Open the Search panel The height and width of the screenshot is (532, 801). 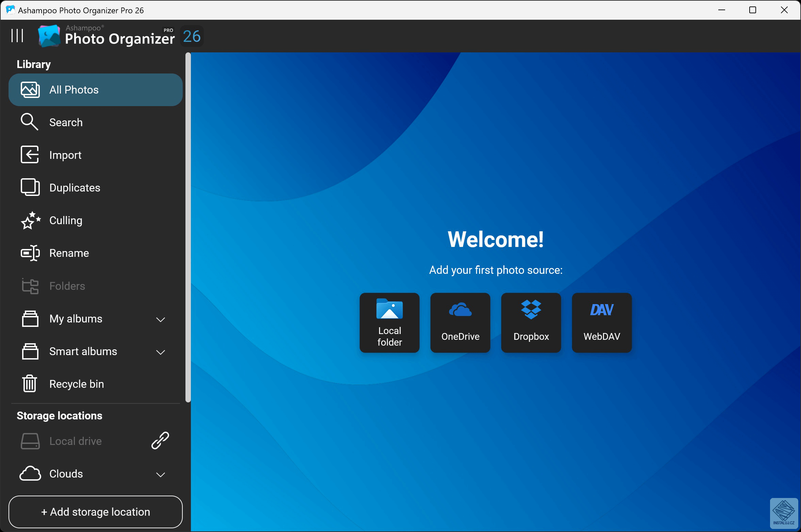coord(66,122)
